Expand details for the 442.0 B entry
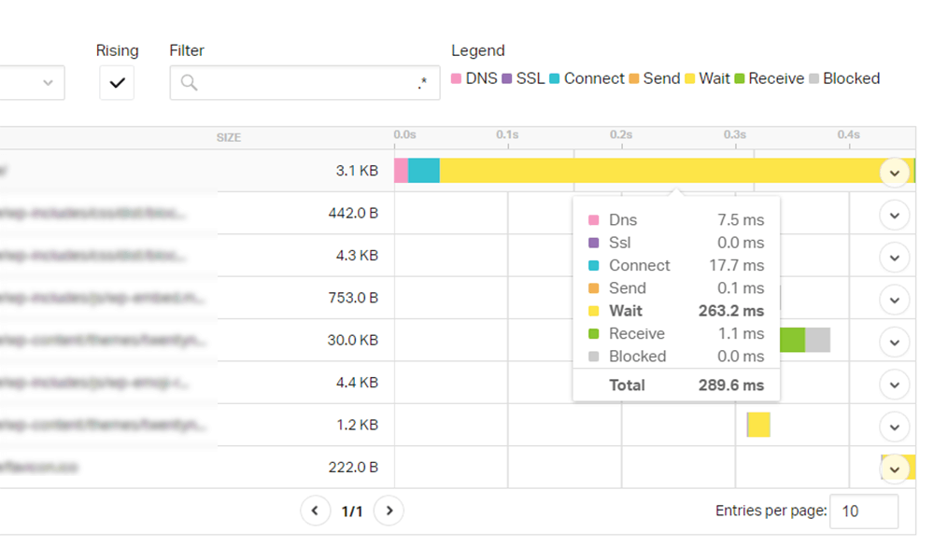 (x=894, y=216)
